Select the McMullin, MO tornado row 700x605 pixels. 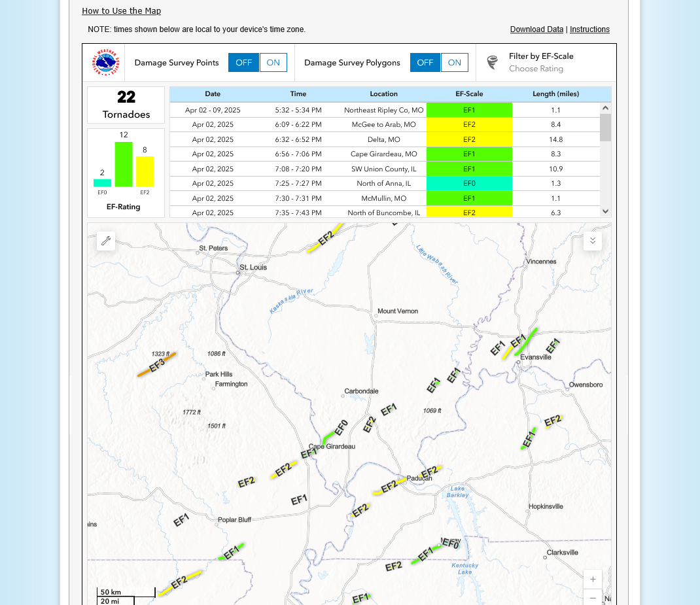click(385, 198)
